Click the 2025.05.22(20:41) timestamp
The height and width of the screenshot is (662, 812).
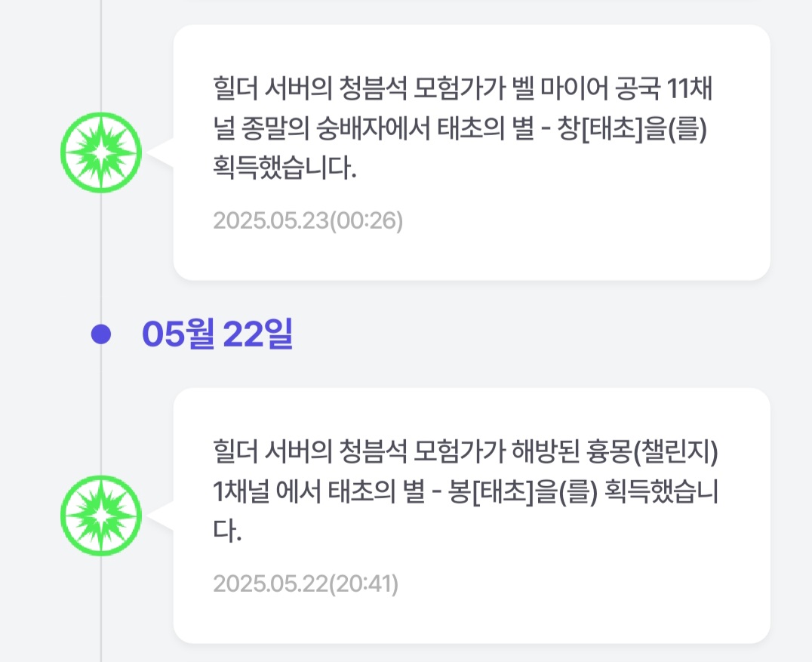305,583
